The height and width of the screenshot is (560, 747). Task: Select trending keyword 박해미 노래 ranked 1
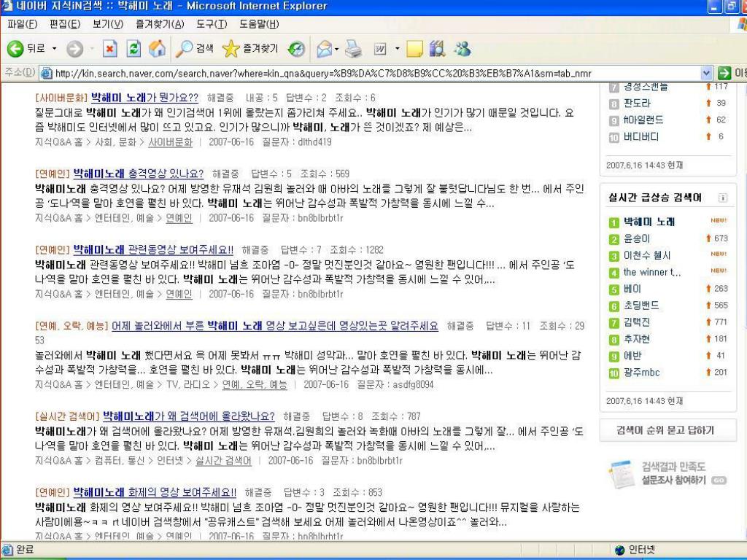click(x=649, y=222)
